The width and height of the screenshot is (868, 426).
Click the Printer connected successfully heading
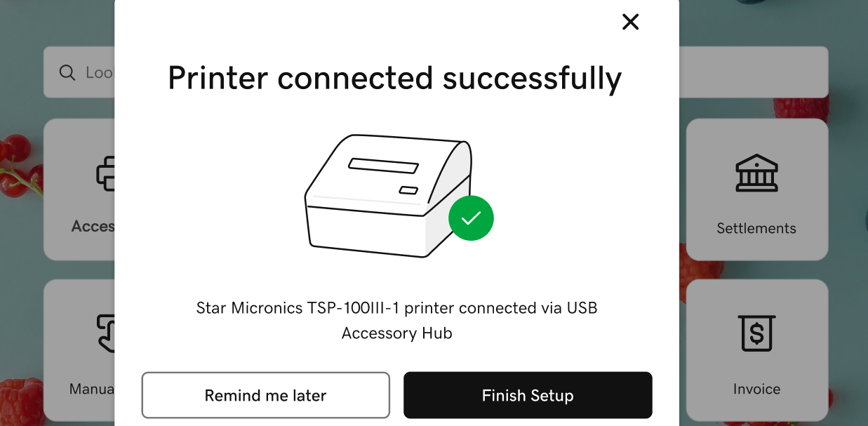[394, 77]
